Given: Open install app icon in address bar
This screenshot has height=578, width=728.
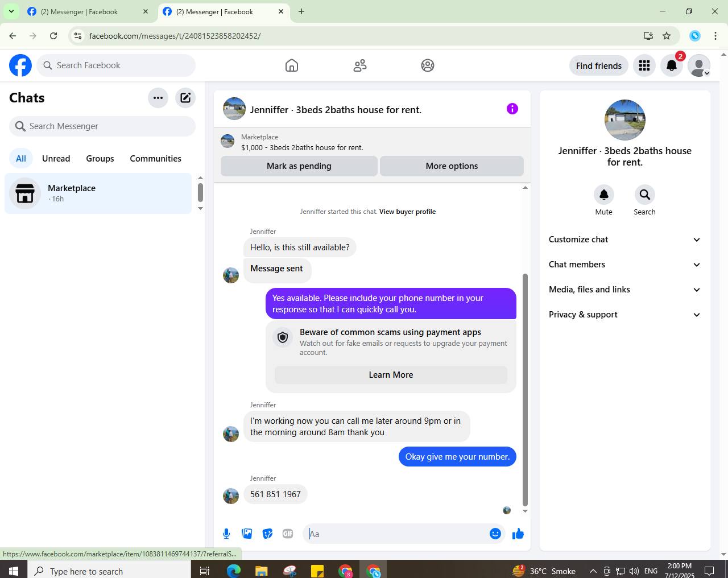Looking at the screenshot, I should coord(648,36).
